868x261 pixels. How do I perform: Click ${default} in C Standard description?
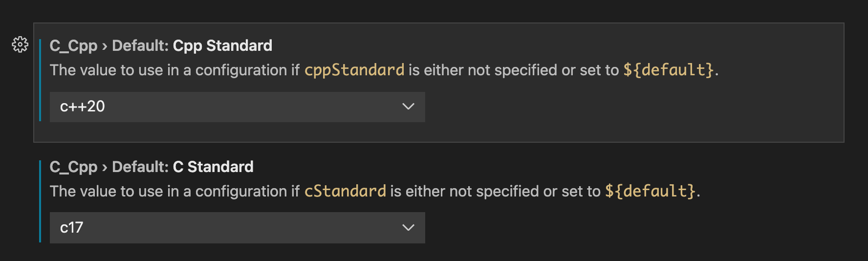point(651,191)
